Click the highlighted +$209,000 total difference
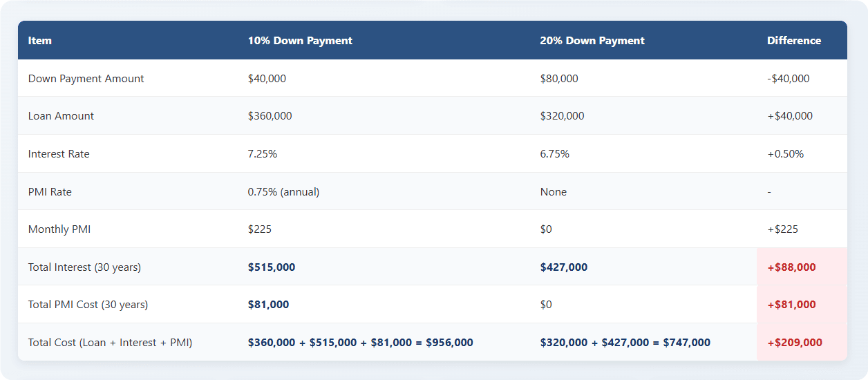 795,343
